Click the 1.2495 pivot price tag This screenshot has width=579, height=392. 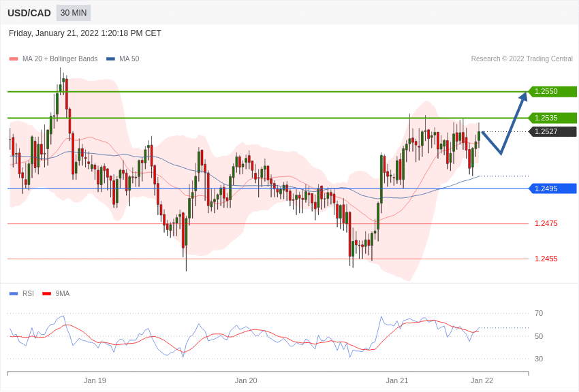[x=552, y=189]
